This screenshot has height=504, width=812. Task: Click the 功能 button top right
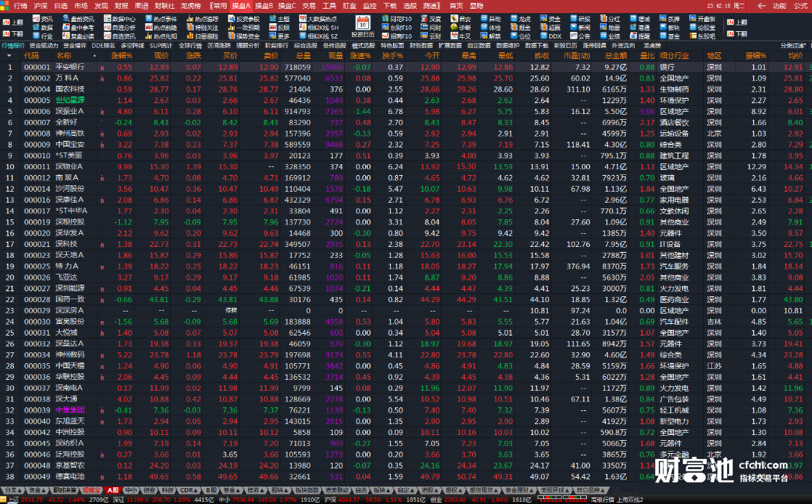tap(779, 6)
